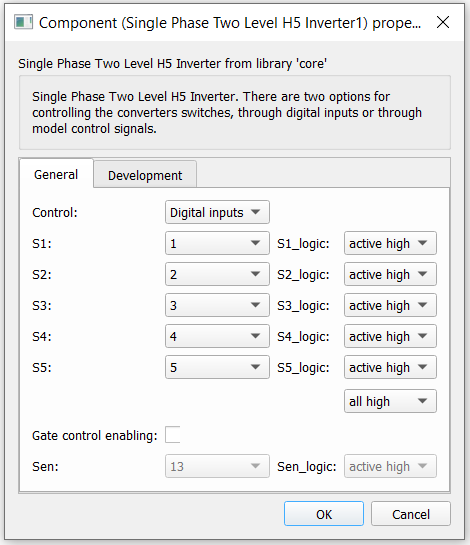Screen dimensions: 470x545
Task: Open the S5_logic dropdown
Action: tap(390, 367)
